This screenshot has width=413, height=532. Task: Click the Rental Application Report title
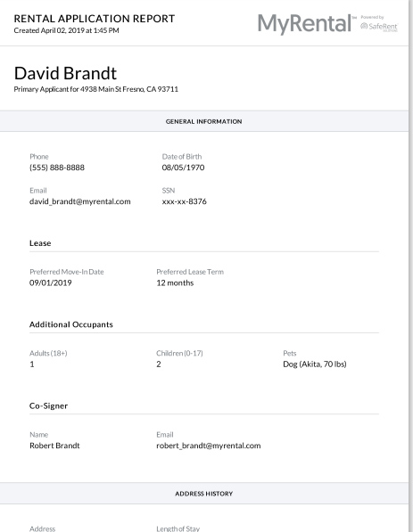pos(94,19)
